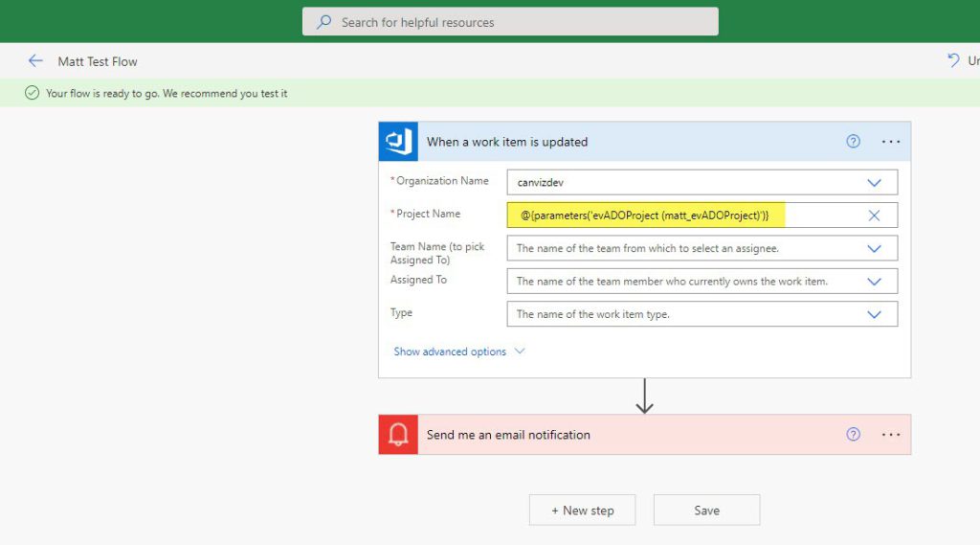Click the 'Organization Name' label
980x545 pixels.
[x=442, y=181]
